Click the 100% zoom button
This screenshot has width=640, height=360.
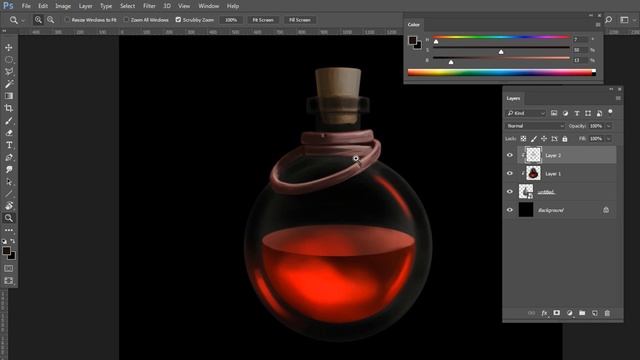231,20
